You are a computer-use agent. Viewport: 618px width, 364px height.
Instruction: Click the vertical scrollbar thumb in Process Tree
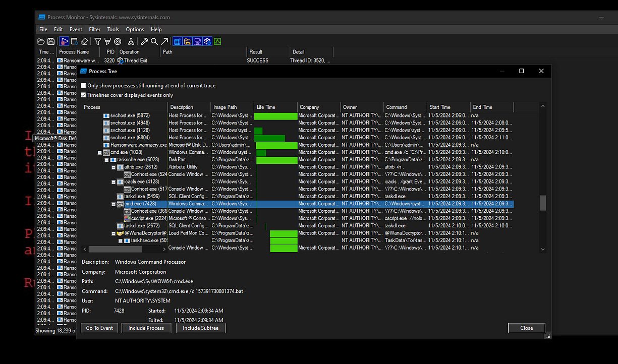tap(543, 203)
